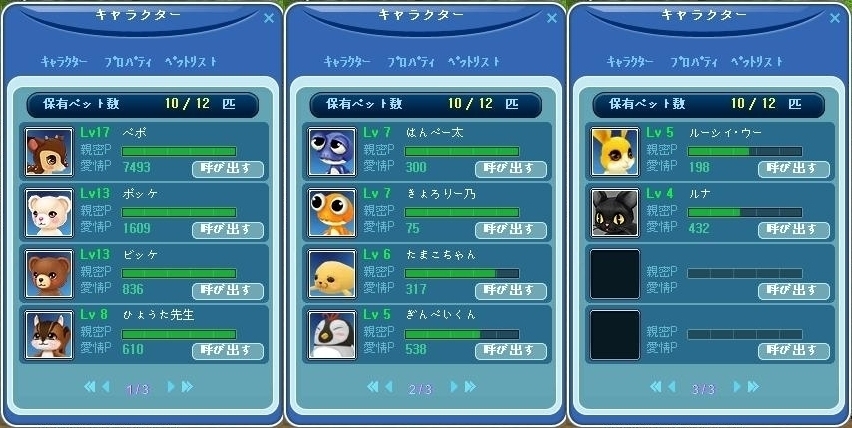Screen dimensions: 852x428
Task: Click the yellow rabbit ルーシィ・ウー portrait
Action: tap(615, 152)
